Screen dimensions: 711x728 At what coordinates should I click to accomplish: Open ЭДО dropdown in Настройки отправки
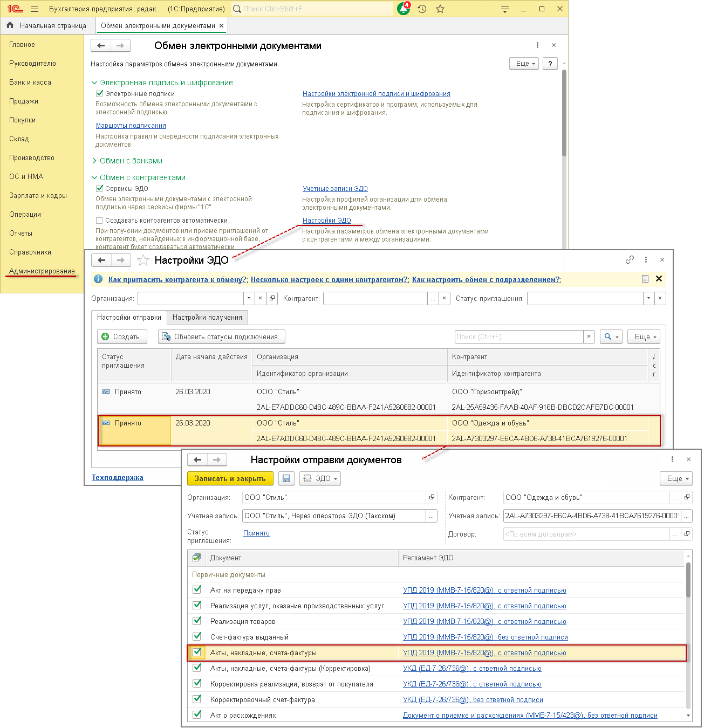point(320,478)
